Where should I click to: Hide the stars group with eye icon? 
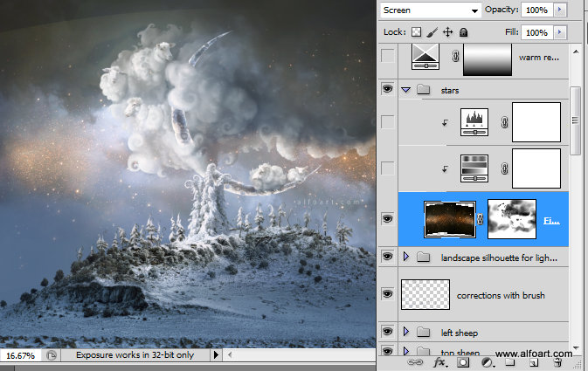point(387,89)
